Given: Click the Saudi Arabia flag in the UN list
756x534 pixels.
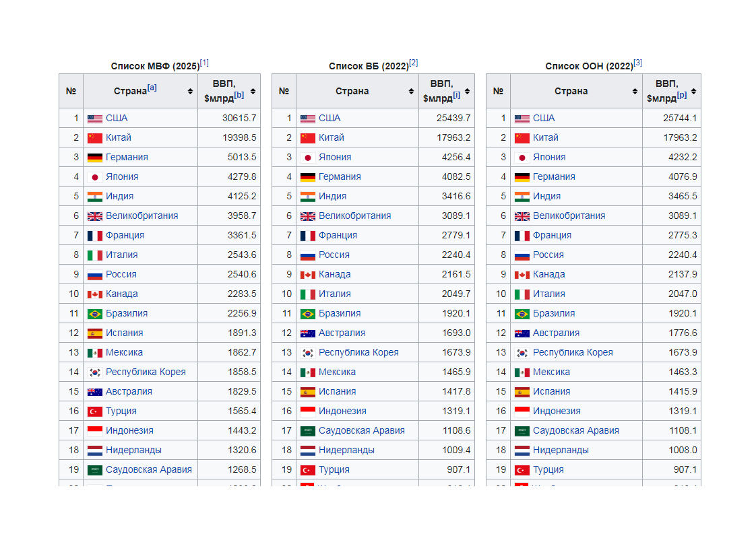Looking at the screenshot, I should pos(522,431).
